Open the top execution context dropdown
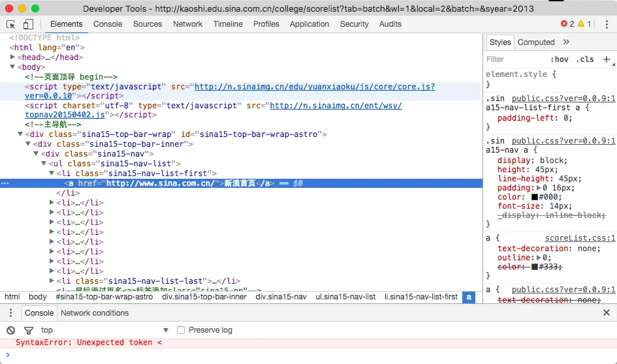617x364 pixels. pos(104,330)
